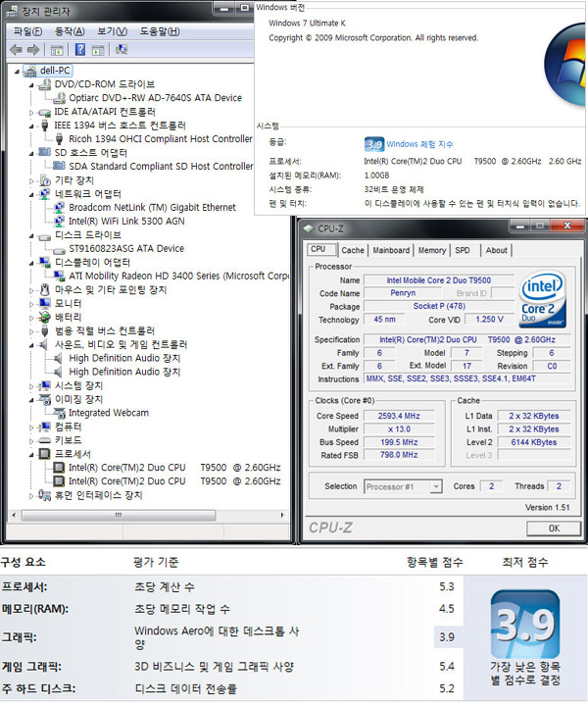Screen dimensions: 588x705
Task: Click the 게임 그래픽 score 5.4
Action: [447, 667]
